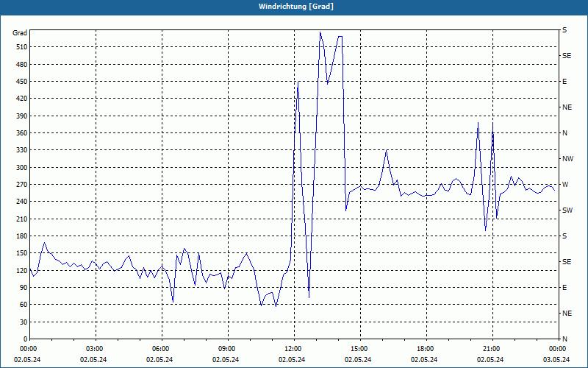Click the 00:00 label starting the time axis
The image size is (588, 368).
pyautogui.click(x=29, y=349)
